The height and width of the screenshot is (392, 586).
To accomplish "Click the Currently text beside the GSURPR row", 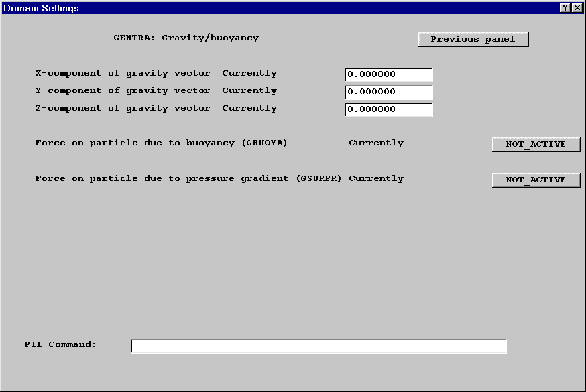I will [x=376, y=179].
